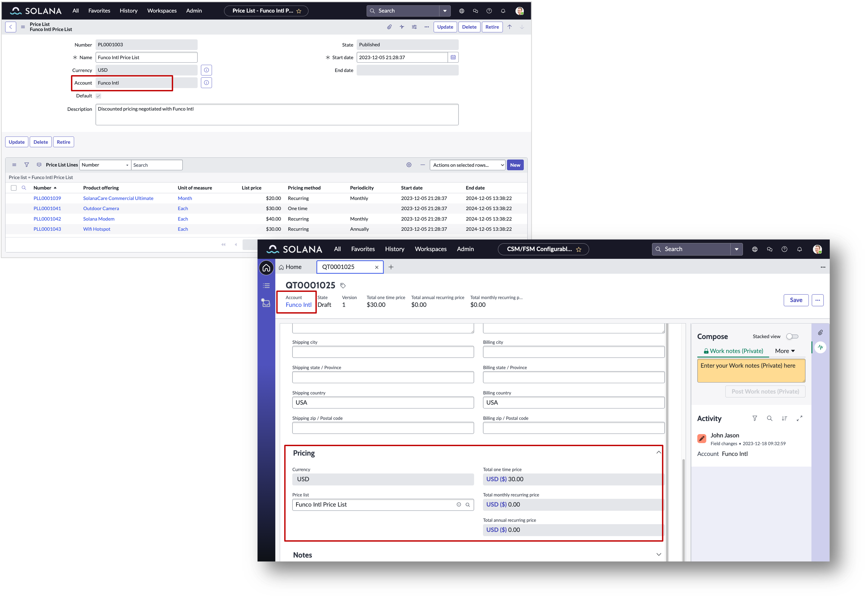This screenshot has width=868, height=599.
Task: Click the bottom Delete button
Action: coord(40,142)
